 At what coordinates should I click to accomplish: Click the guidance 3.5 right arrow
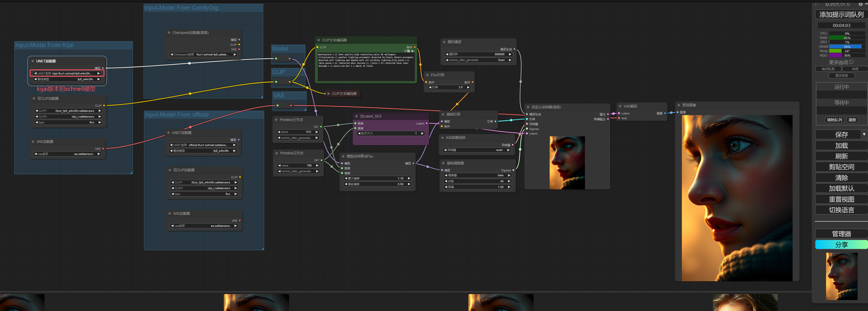[468, 87]
